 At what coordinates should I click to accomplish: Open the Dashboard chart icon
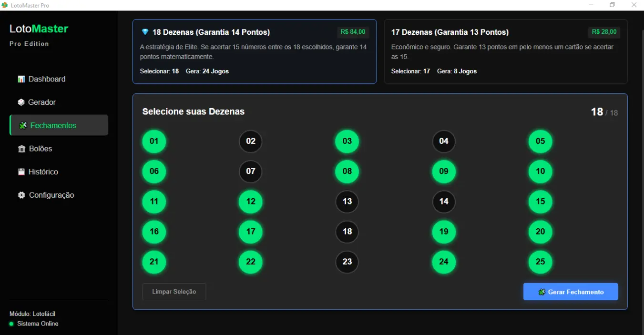tap(21, 79)
